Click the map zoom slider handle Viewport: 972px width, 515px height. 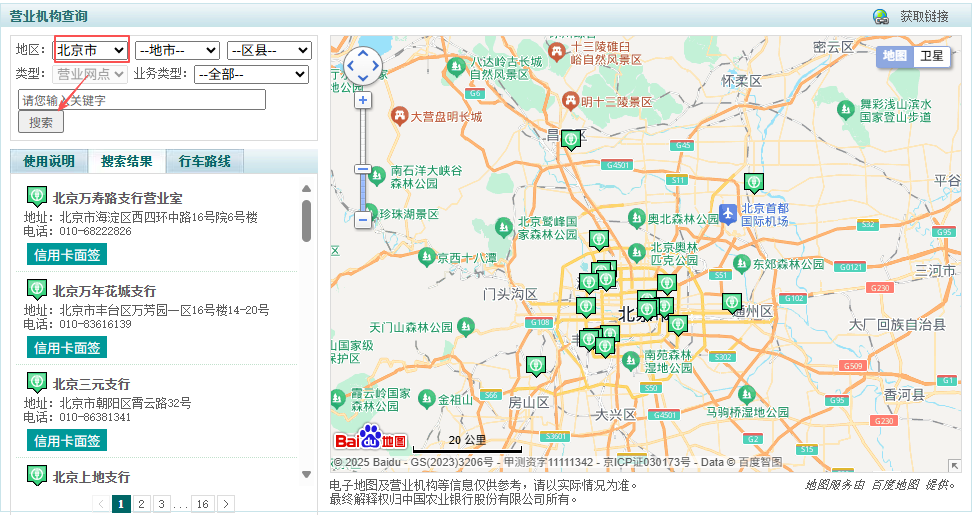(x=363, y=169)
